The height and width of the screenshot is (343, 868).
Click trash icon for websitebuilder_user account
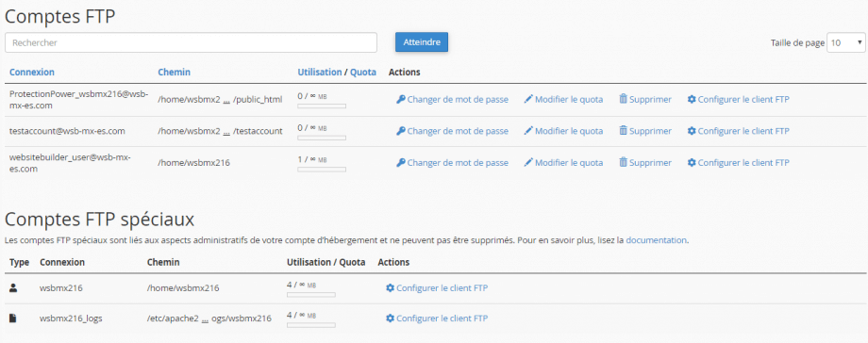click(623, 163)
